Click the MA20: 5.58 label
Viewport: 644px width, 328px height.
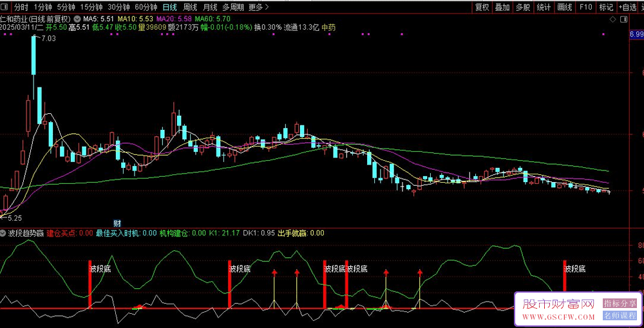174,19
